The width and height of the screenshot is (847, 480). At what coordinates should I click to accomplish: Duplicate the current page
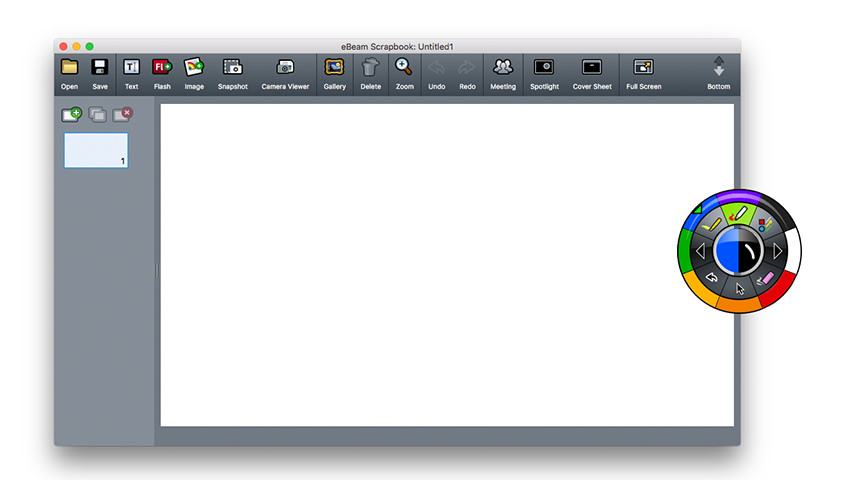[x=97, y=114]
